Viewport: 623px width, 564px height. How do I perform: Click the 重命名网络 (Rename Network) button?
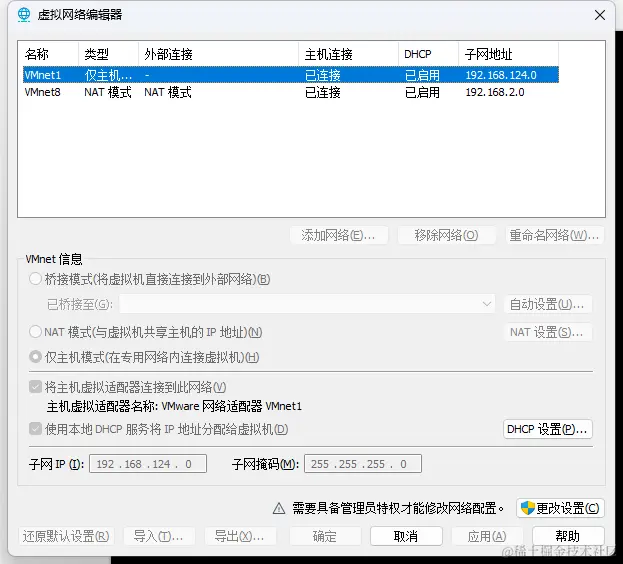coord(555,235)
